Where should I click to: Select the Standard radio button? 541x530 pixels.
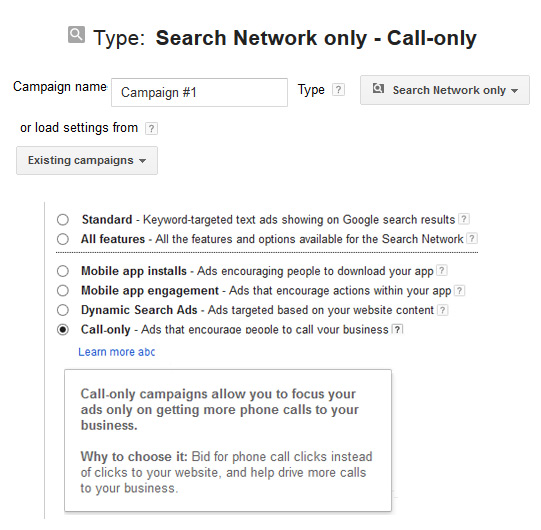coord(63,219)
